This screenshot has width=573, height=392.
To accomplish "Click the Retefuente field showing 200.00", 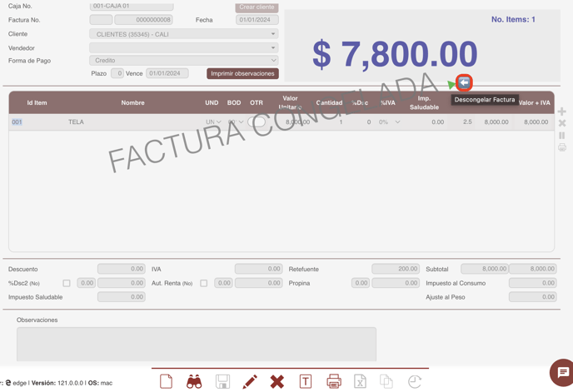I will click(396, 269).
